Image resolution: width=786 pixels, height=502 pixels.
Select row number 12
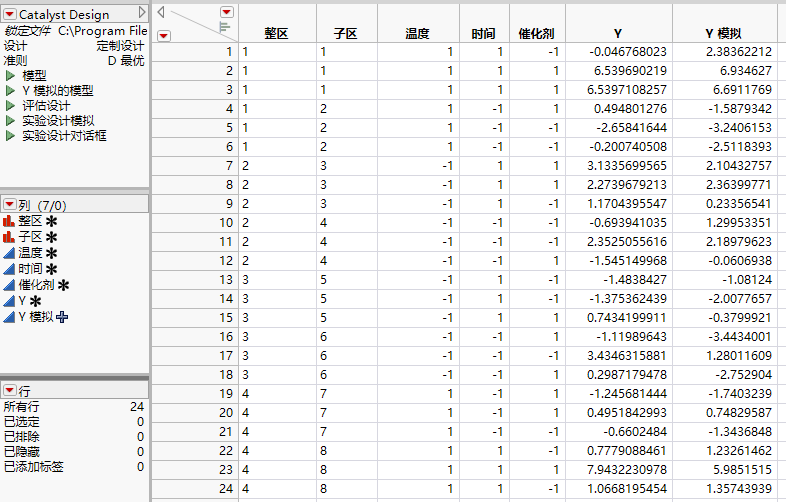[226, 261]
